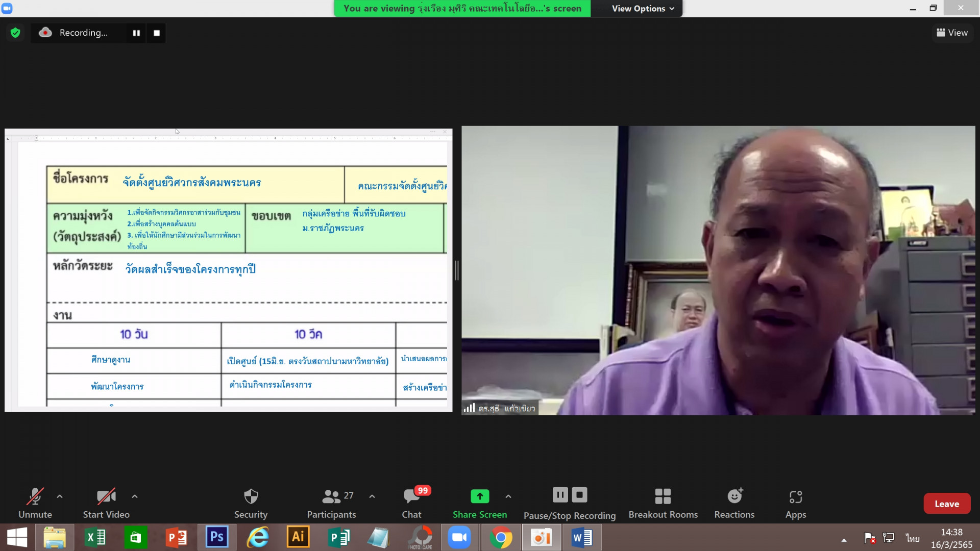Launch Publisher from the taskbar
The width and height of the screenshot is (980, 551).
(x=338, y=537)
